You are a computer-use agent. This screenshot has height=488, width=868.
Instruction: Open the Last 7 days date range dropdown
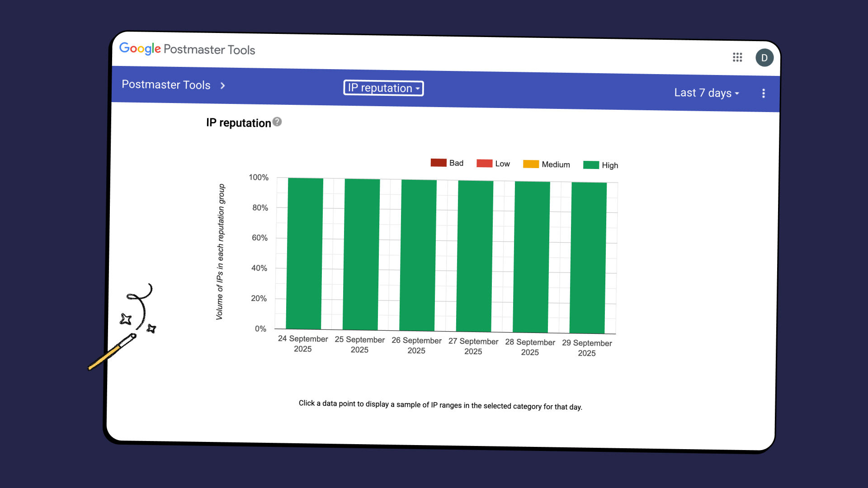pyautogui.click(x=706, y=93)
